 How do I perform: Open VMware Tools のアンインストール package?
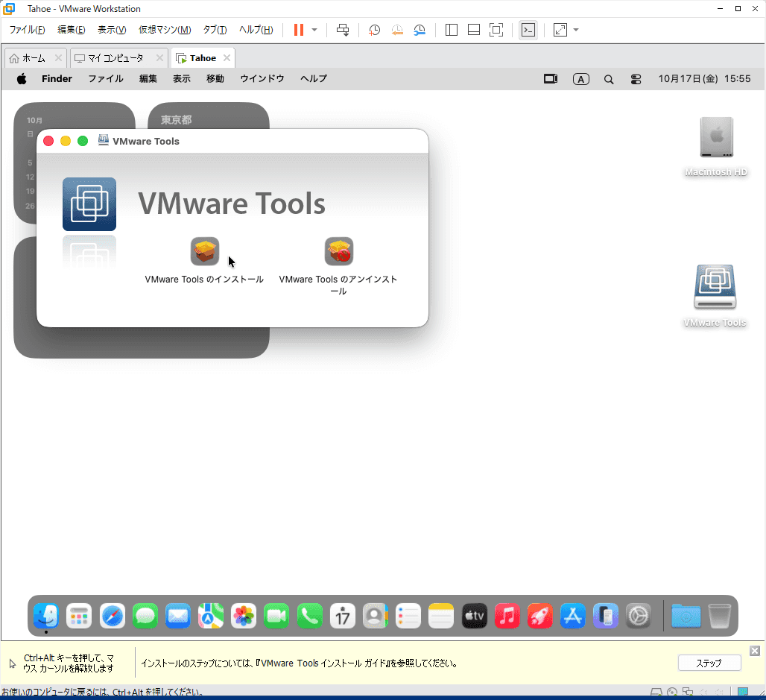[x=338, y=252]
